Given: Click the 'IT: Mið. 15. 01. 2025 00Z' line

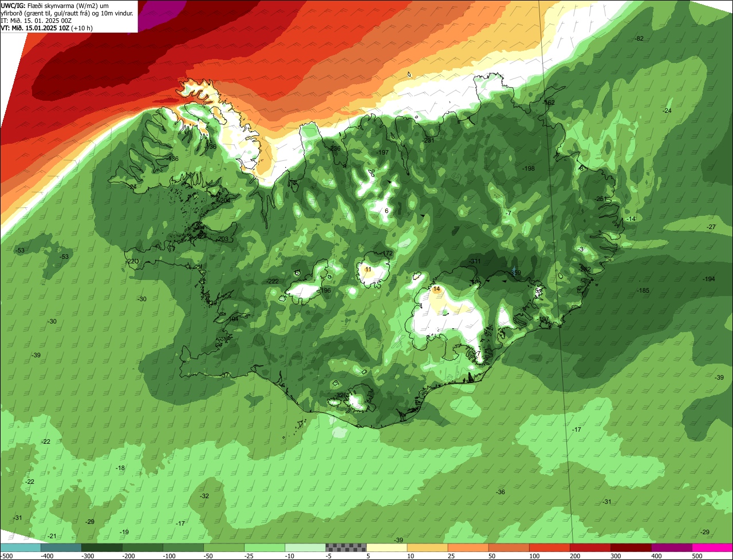Looking at the screenshot, I should [x=36, y=20].
